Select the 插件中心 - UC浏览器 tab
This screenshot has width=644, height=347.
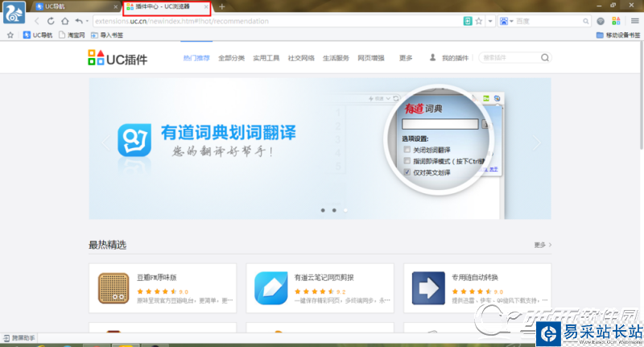click(x=166, y=6)
